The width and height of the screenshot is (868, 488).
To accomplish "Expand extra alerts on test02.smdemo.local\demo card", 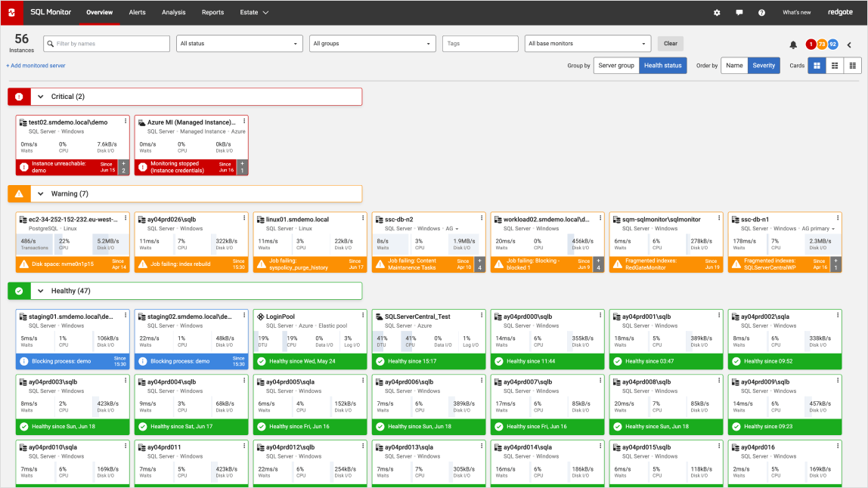I will click(123, 167).
